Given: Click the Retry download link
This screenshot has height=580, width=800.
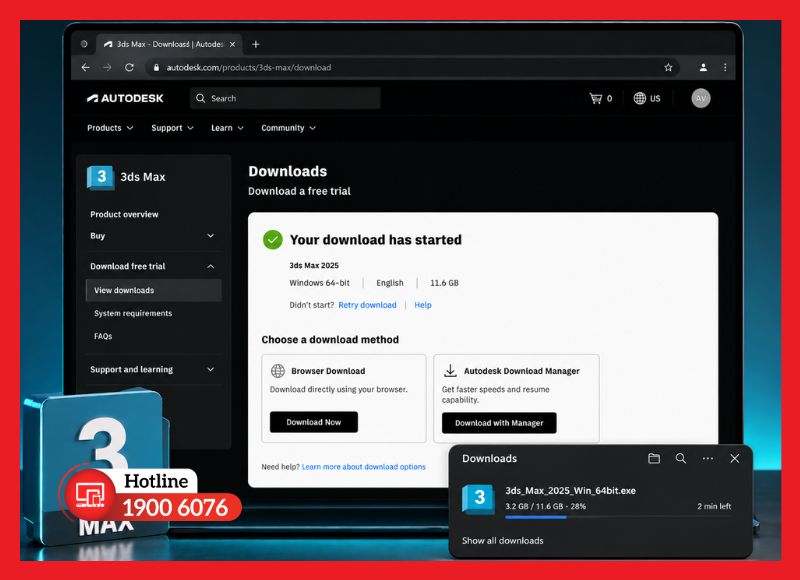Looking at the screenshot, I should [367, 305].
